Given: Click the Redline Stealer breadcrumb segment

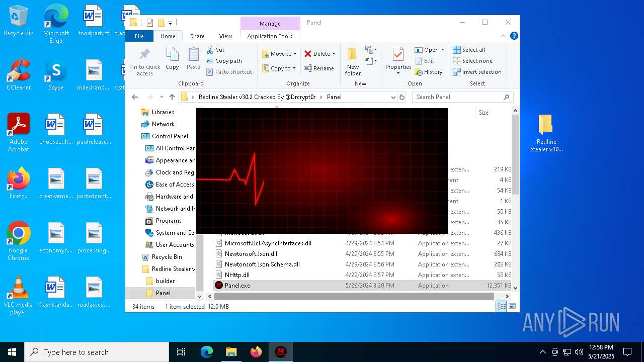Looking at the screenshot, I should click(257, 97).
